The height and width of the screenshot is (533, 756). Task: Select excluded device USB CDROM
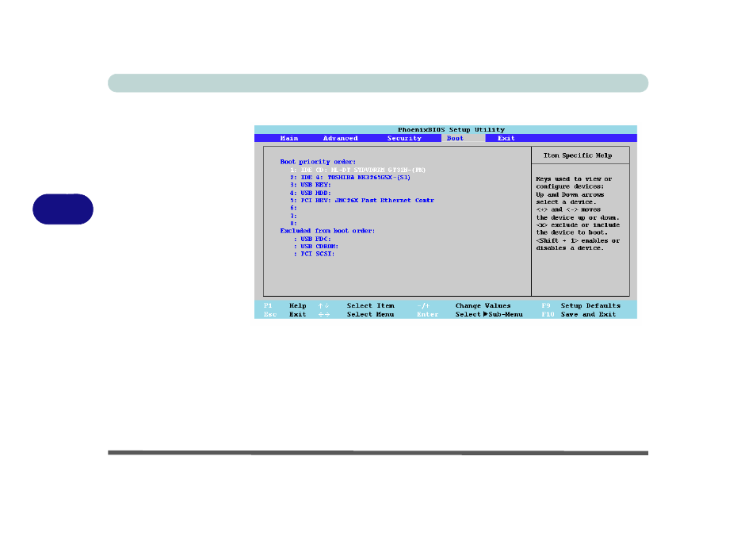[316, 247]
